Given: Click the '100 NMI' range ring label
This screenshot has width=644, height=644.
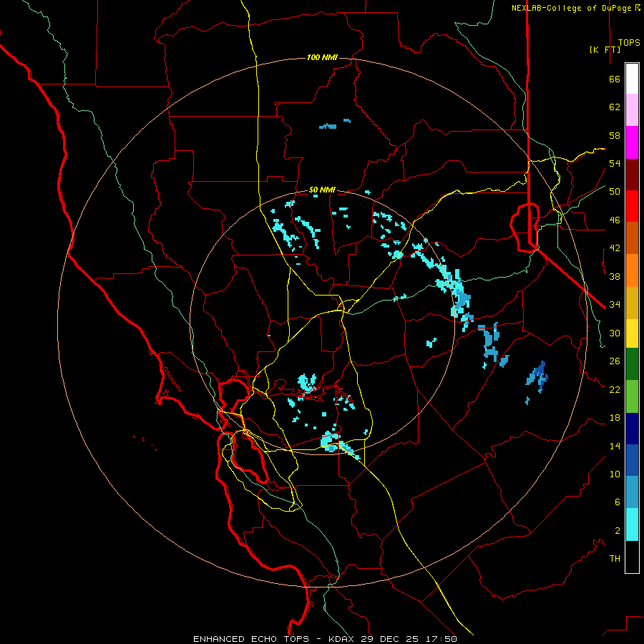Looking at the screenshot, I should [x=322, y=57].
